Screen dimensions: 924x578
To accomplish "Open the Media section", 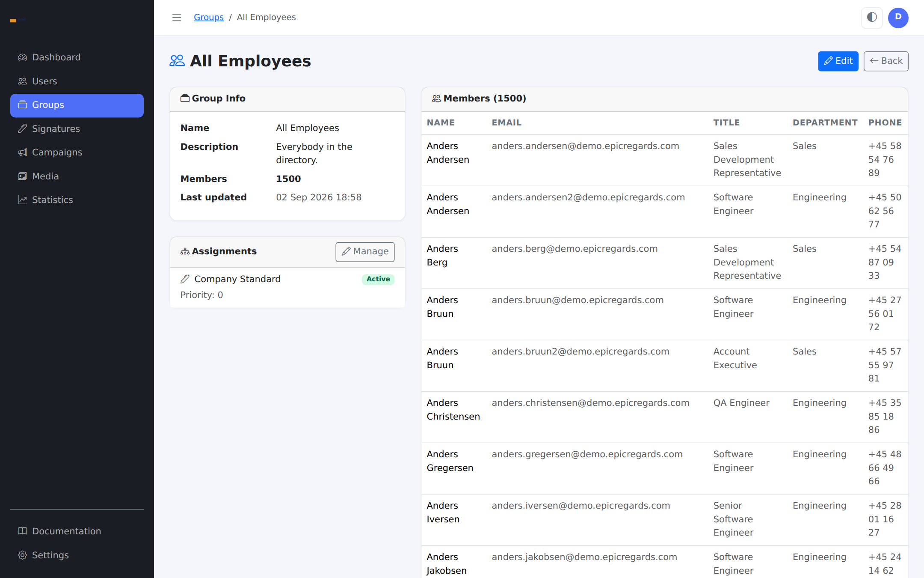I will pos(77,176).
